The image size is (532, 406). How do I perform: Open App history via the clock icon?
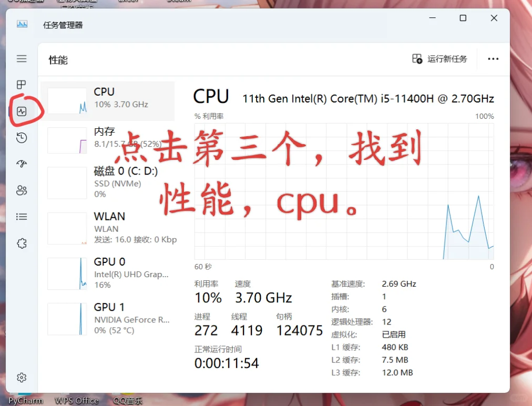point(22,138)
